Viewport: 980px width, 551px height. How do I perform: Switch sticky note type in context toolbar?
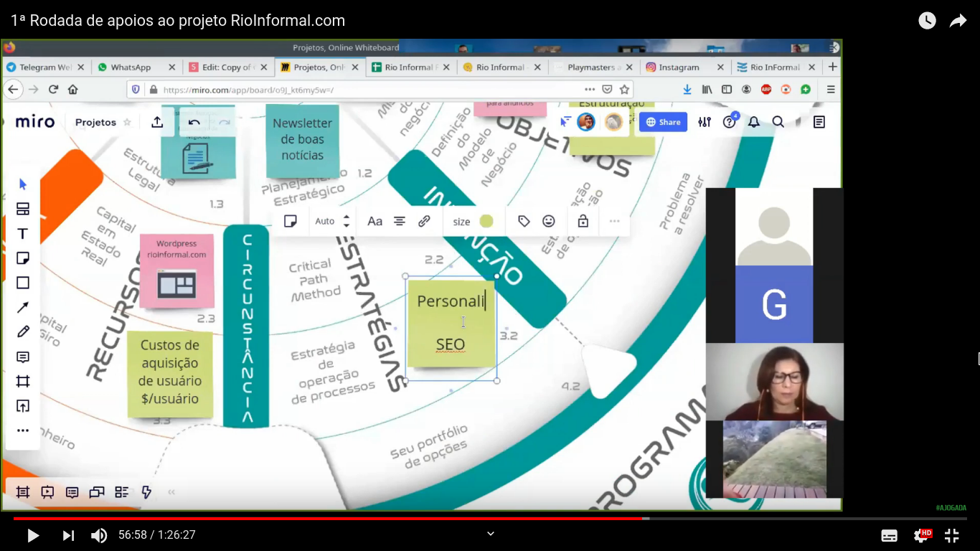pos(291,221)
